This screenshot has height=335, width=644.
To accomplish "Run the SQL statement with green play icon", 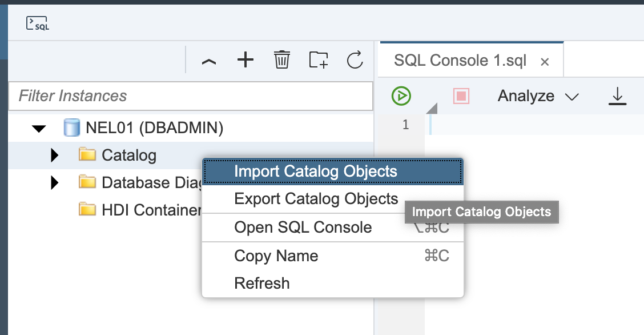I will [401, 95].
